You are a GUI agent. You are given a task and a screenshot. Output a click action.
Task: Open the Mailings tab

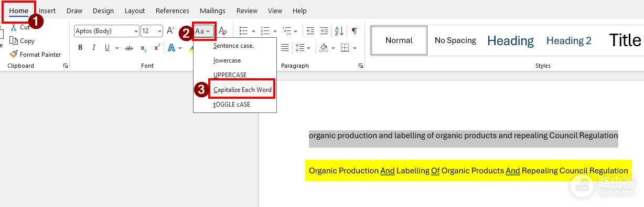(212, 11)
